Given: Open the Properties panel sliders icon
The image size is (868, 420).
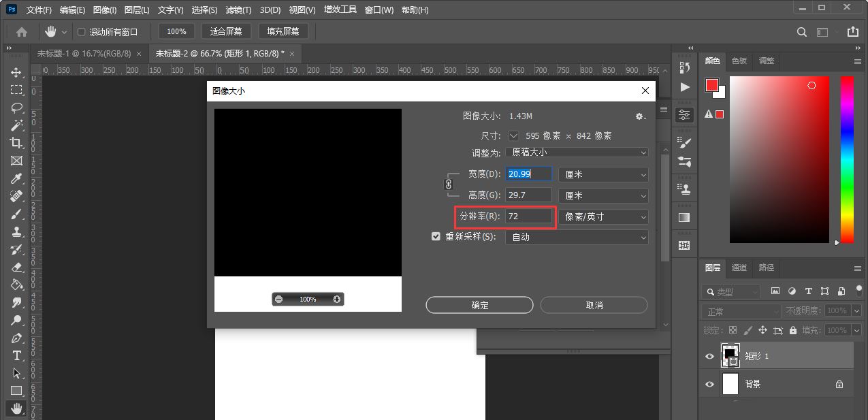Looking at the screenshot, I should pyautogui.click(x=685, y=115).
